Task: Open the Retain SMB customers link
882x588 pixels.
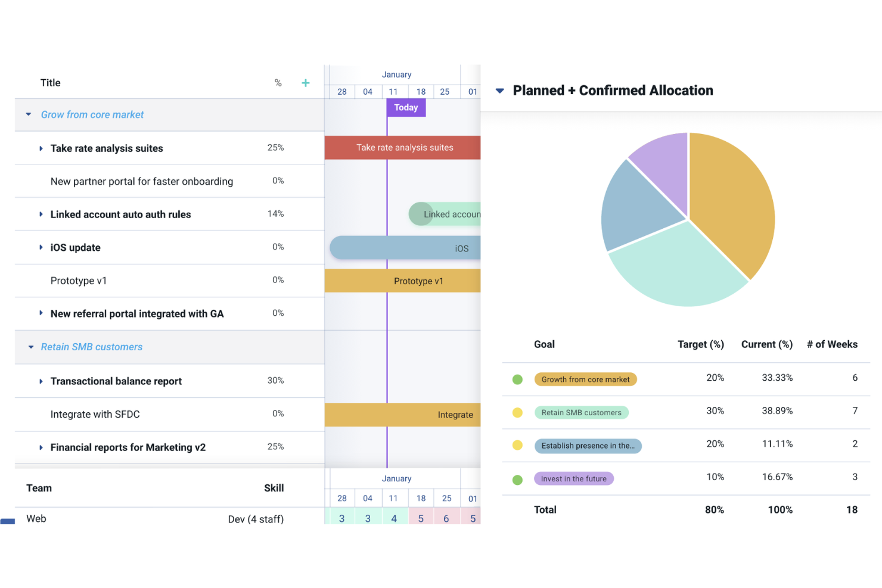Action: coord(92,347)
